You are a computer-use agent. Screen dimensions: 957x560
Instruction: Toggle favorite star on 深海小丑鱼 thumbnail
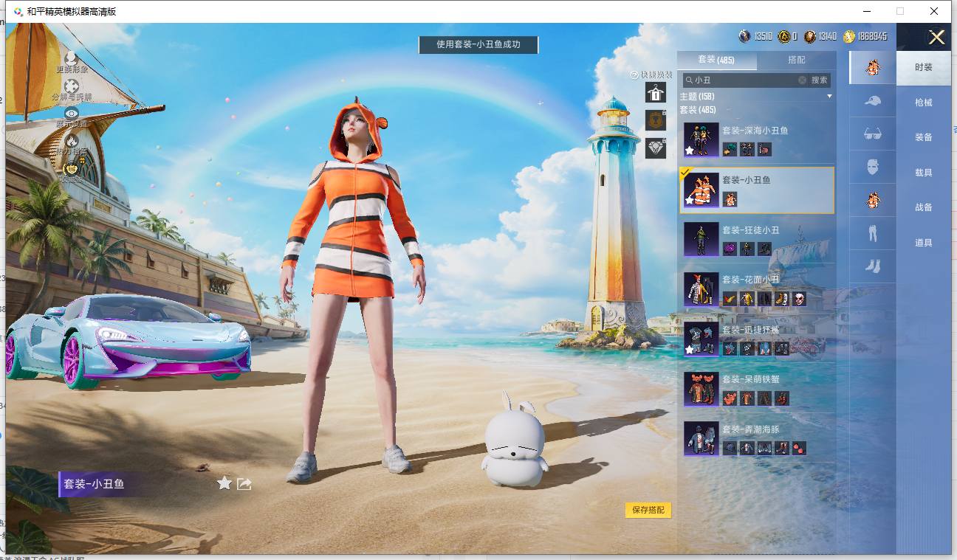pos(689,151)
